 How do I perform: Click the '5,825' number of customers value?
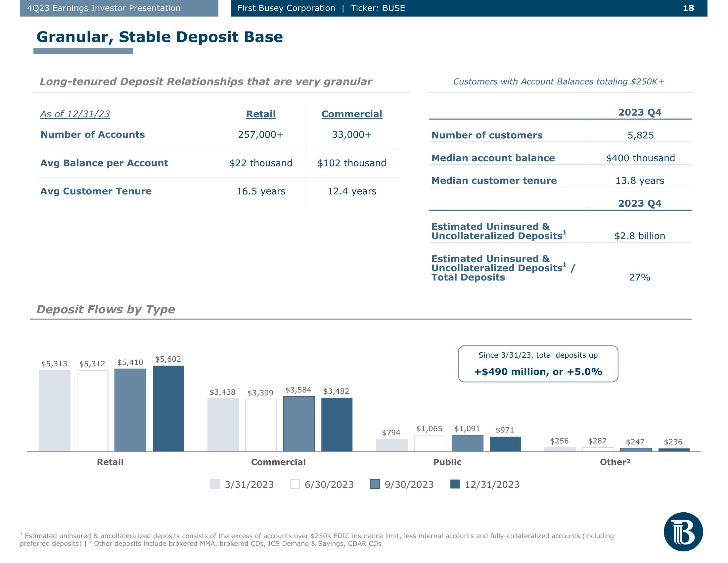tap(640, 135)
